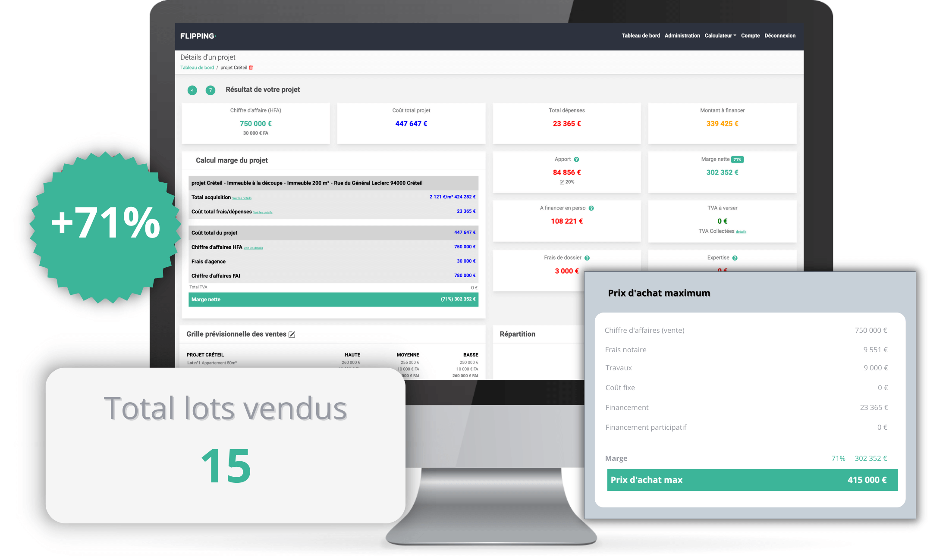Click Lot n°1 Appartement 50m² row
The width and height of the screenshot is (949, 560).
coord(212,363)
